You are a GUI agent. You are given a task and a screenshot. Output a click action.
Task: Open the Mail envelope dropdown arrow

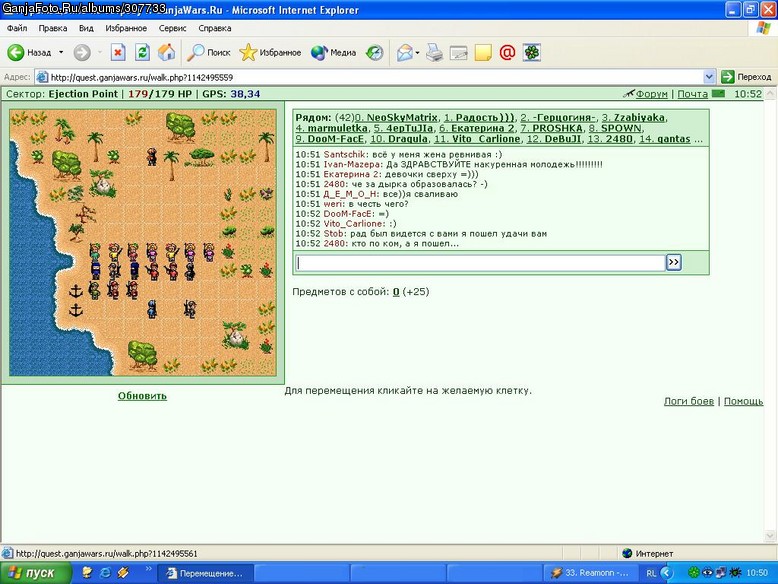(x=417, y=52)
